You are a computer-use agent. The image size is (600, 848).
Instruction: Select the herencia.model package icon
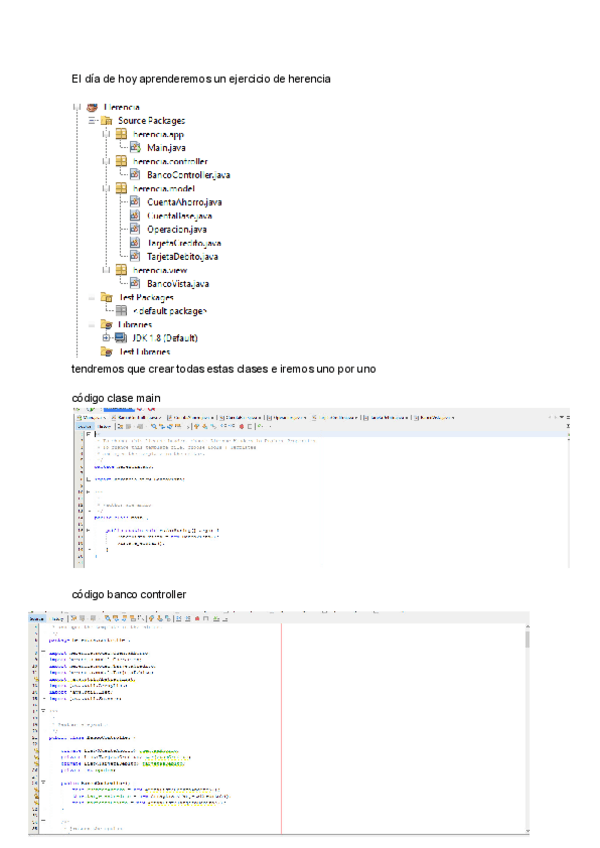click(121, 189)
